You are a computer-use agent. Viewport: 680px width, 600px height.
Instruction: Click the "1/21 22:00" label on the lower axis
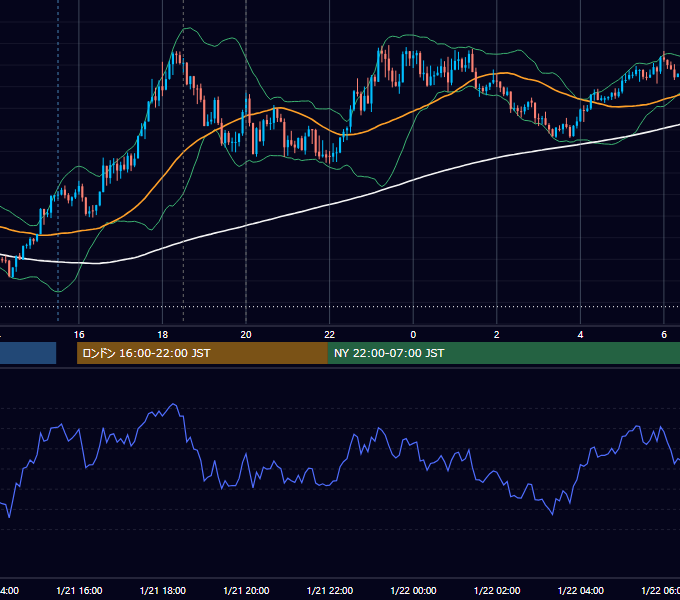(x=330, y=590)
